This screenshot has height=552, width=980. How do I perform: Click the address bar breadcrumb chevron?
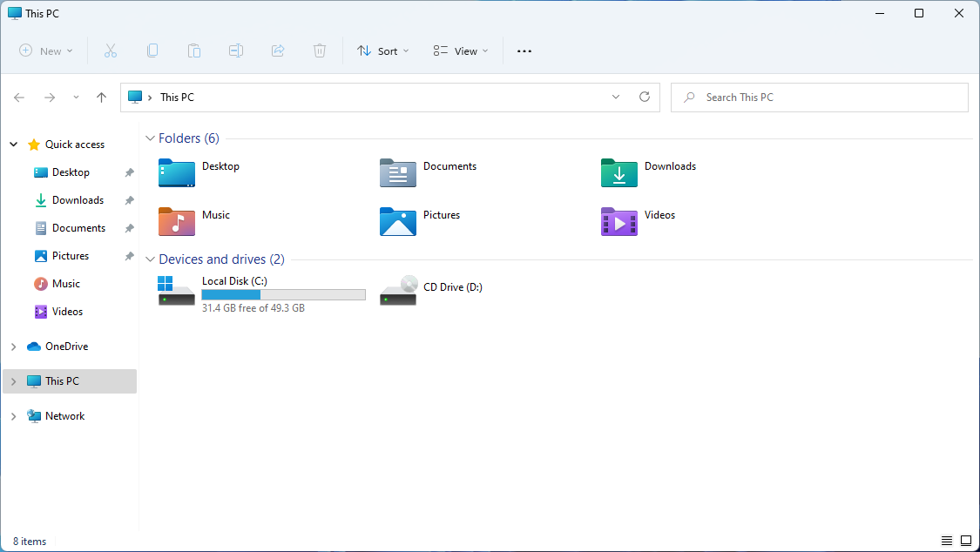(x=150, y=98)
